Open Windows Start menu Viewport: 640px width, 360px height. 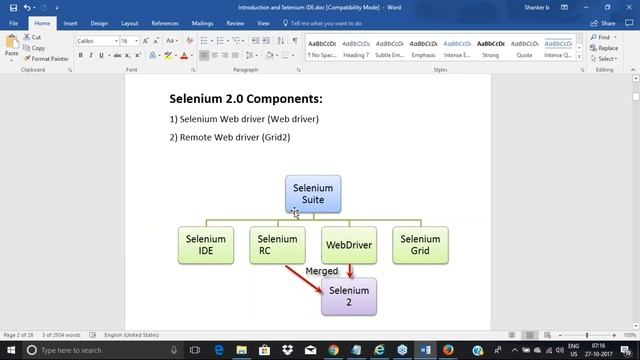[11, 350]
